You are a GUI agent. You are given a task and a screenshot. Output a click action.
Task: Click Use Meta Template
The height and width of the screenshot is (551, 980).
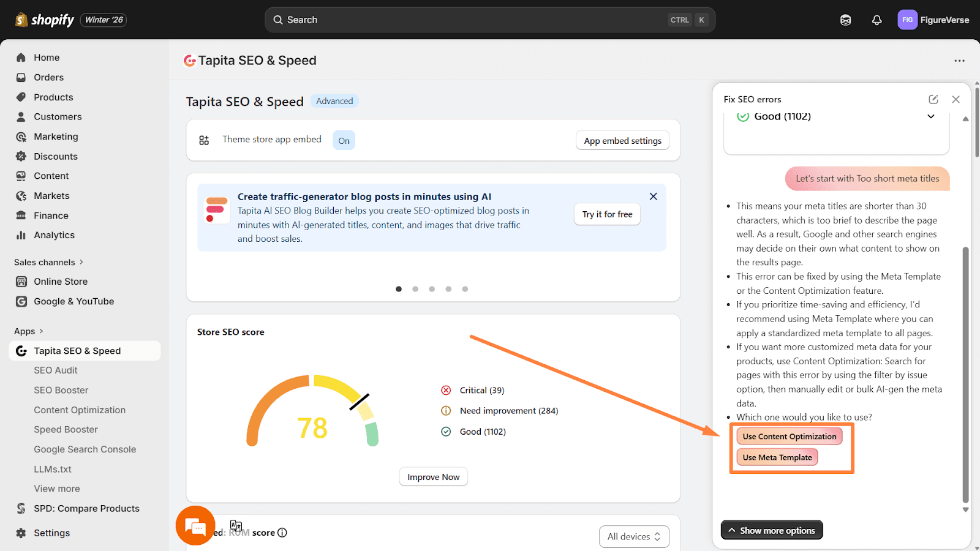[777, 457]
